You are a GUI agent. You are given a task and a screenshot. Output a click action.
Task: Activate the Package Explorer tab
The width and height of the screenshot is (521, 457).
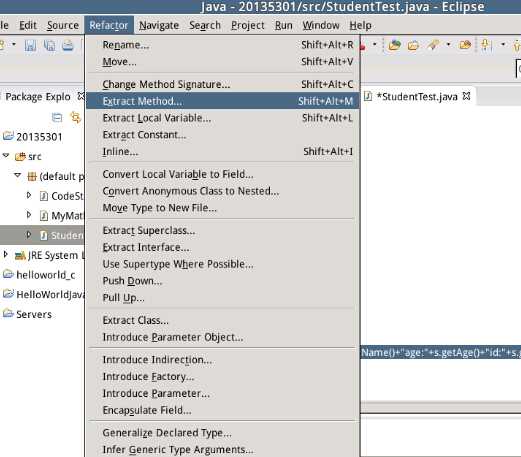38,97
